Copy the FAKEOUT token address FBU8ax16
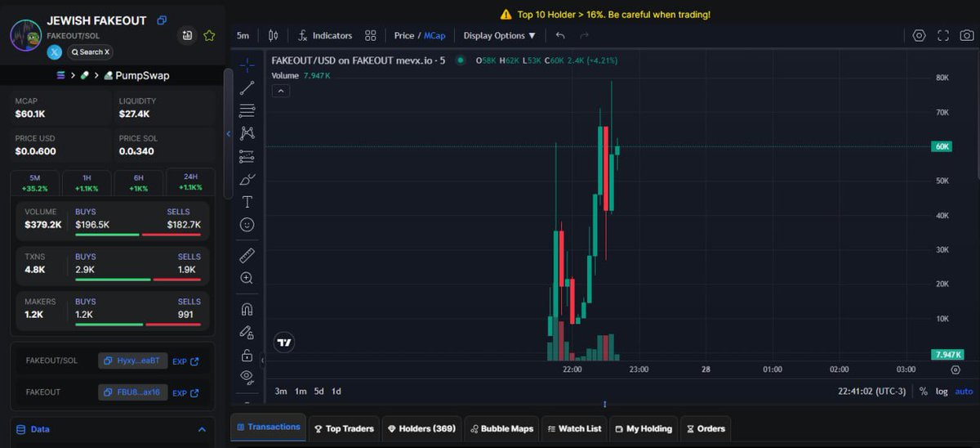The width and height of the screenshot is (980, 448). pyautogui.click(x=133, y=392)
